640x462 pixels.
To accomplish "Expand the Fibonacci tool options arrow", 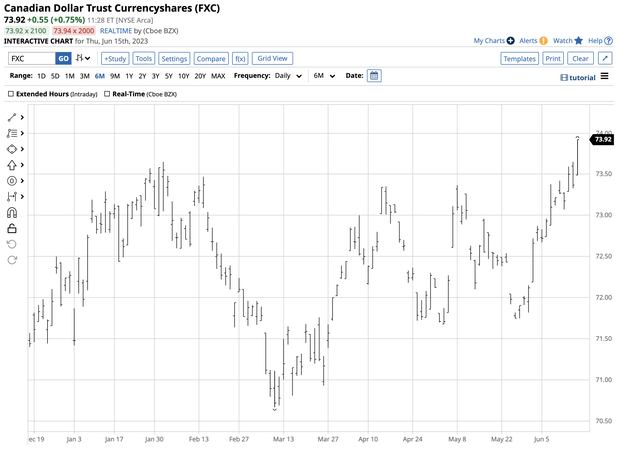I will tap(22, 133).
